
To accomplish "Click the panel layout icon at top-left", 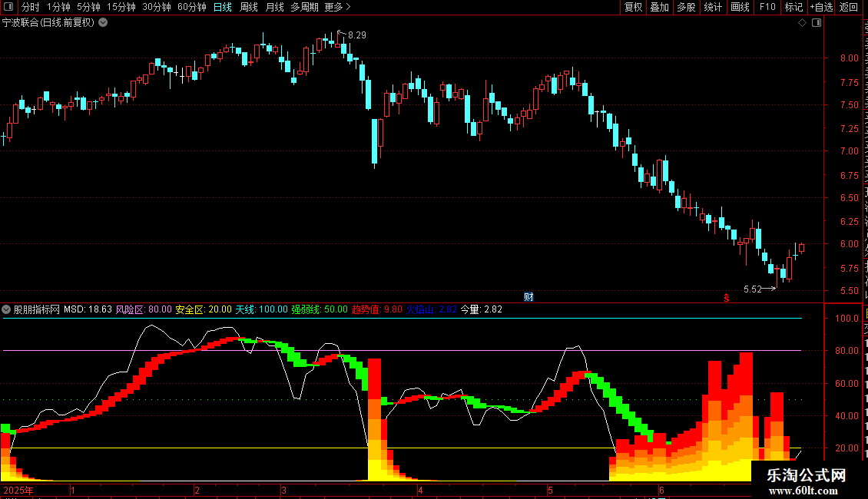I will pos(8,7).
